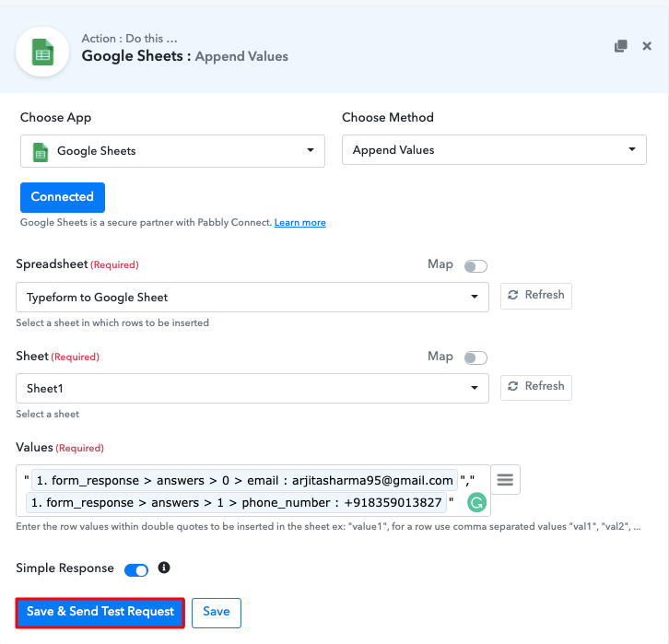Disable the Simple Response toggle
Viewport: 669px width, 644px height.
pos(136,569)
